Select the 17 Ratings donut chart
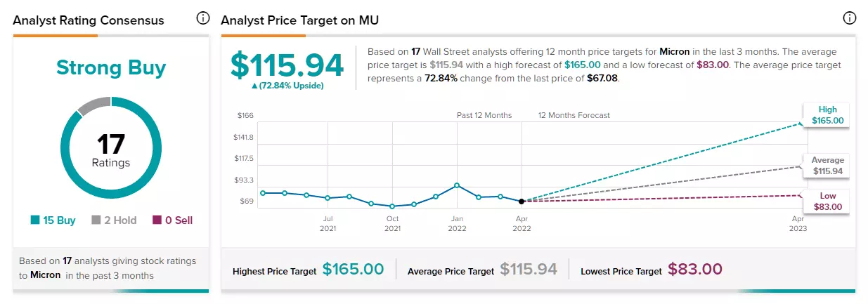This screenshot has height=304, width=868. click(x=111, y=148)
